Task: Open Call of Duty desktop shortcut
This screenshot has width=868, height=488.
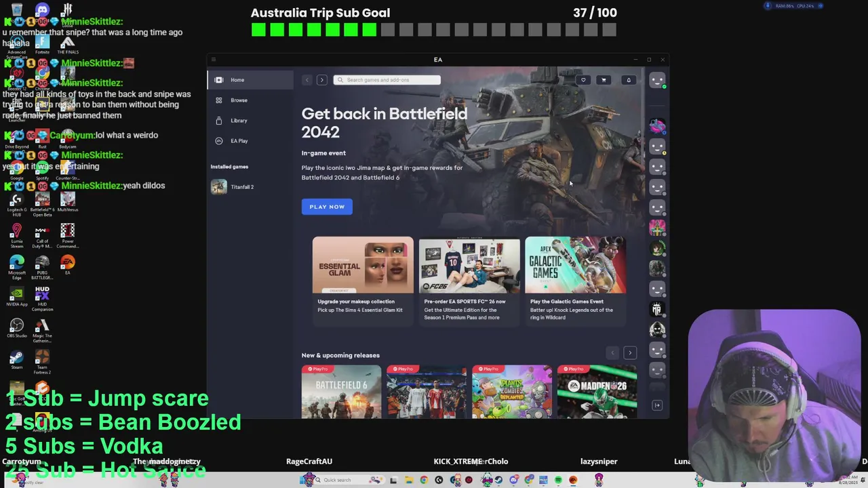Action: 42,235
